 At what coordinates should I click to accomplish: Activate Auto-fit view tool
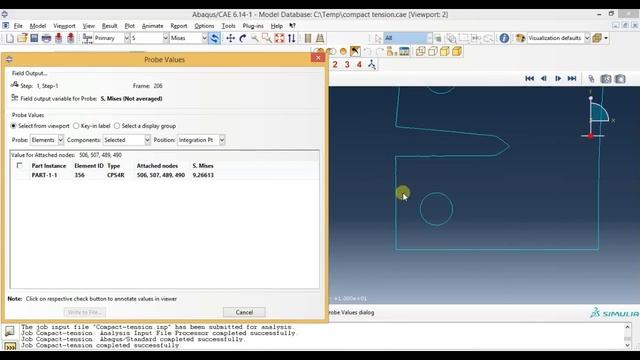click(280, 38)
